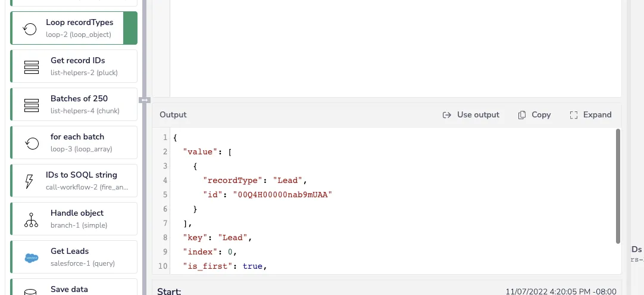Image resolution: width=644 pixels, height=295 pixels.
Task: Click the output panel vertical scrollbar
Action: [x=618, y=186]
